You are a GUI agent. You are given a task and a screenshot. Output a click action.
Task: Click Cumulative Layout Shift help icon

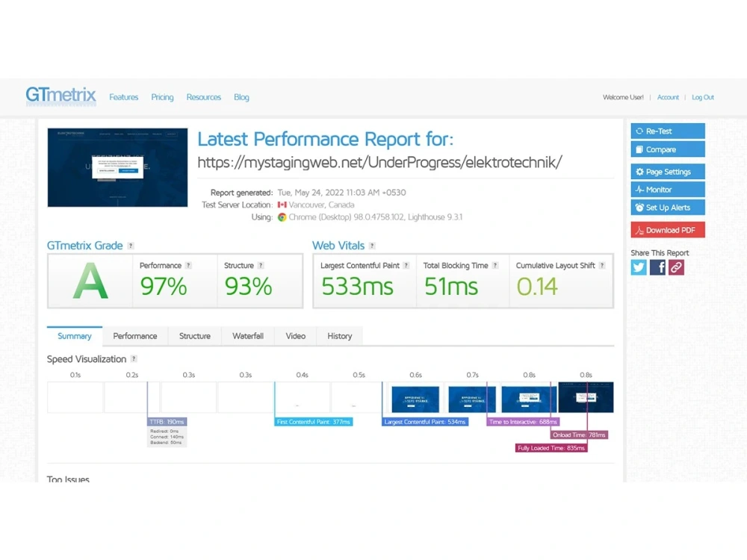click(x=602, y=265)
